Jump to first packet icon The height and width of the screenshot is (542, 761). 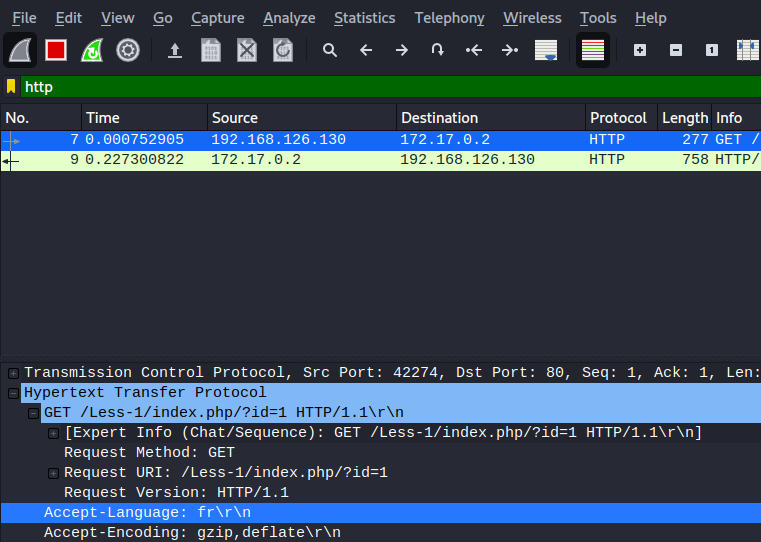tap(474, 50)
